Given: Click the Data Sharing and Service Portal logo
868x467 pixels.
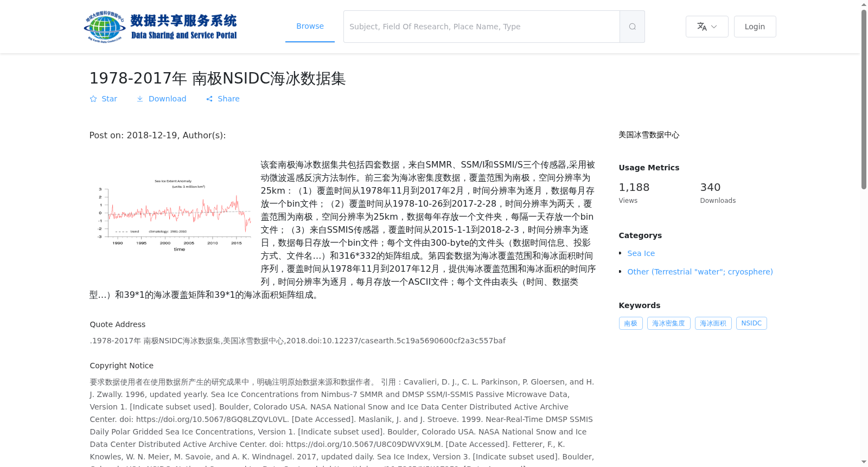Looking at the screenshot, I should pos(161,27).
